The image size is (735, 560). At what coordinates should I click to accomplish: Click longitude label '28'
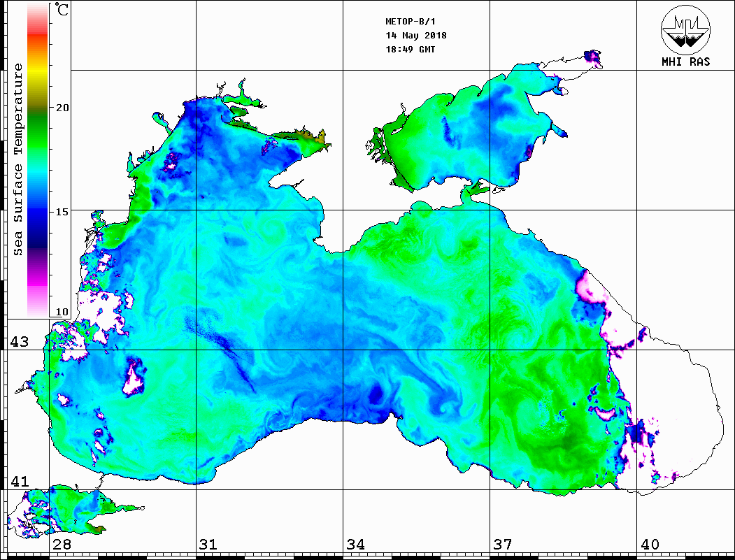coord(62,544)
